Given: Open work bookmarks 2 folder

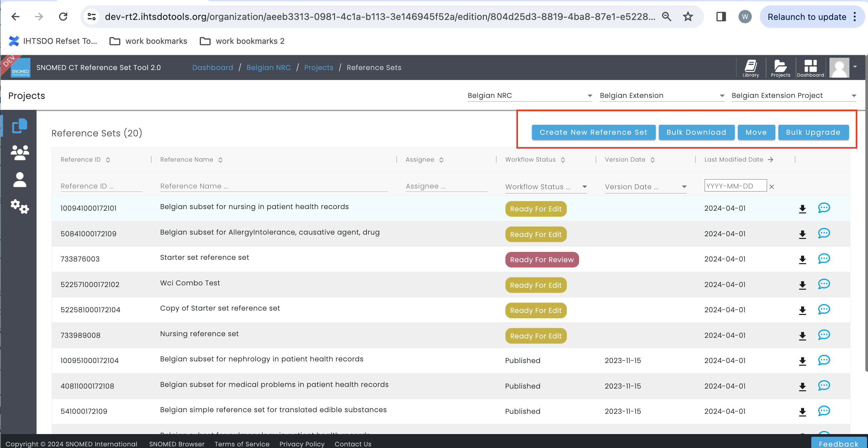Looking at the screenshot, I should tap(242, 41).
